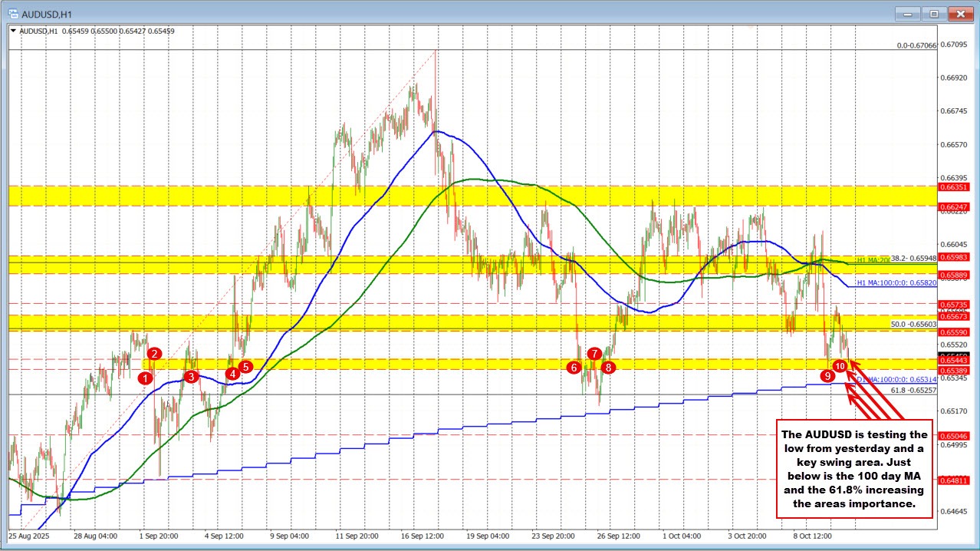Viewport: 980px width, 551px height.
Task: Select red circle marker number 5
Action: (x=245, y=367)
